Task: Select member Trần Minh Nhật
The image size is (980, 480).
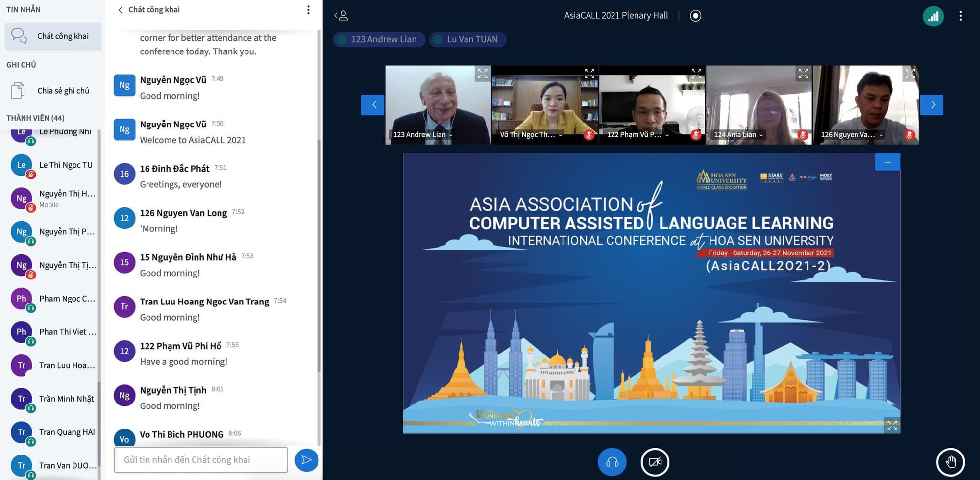Action: pyautogui.click(x=53, y=399)
